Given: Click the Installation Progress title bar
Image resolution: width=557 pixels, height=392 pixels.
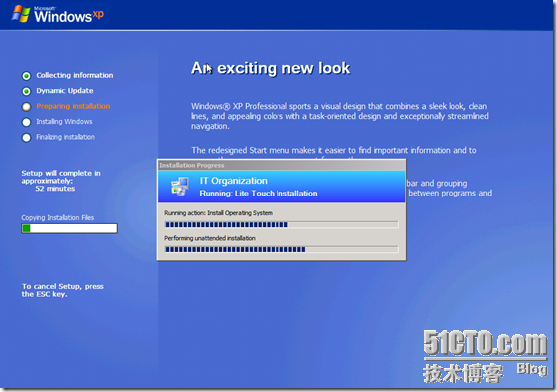Looking at the screenshot, I should pyautogui.click(x=281, y=165).
